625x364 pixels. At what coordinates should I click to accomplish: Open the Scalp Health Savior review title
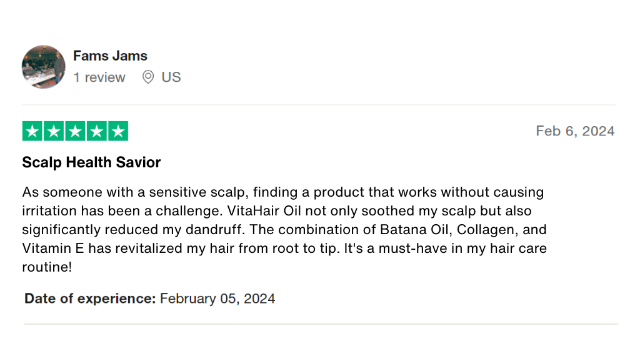[x=91, y=162]
